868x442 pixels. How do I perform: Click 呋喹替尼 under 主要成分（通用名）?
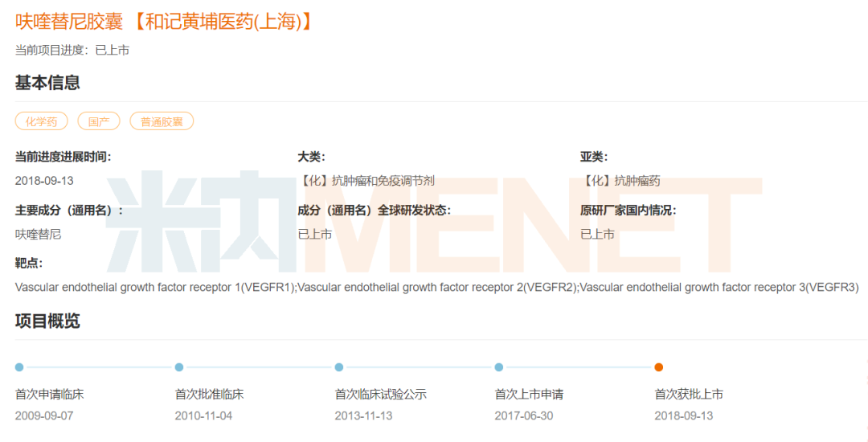[x=38, y=235]
